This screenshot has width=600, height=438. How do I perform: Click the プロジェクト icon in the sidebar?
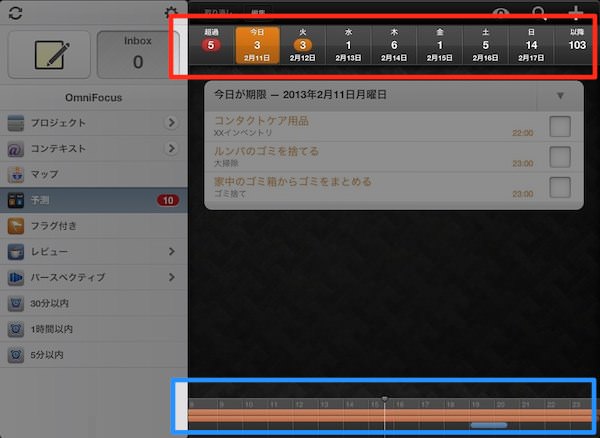[x=16, y=123]
